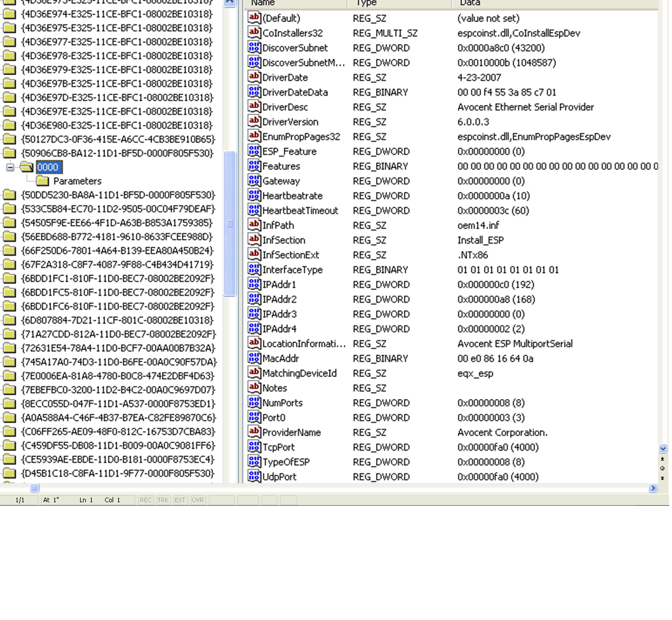Click the DWORD icon beside NumPorts
This screenshot has width=672, height=620.
254,403
